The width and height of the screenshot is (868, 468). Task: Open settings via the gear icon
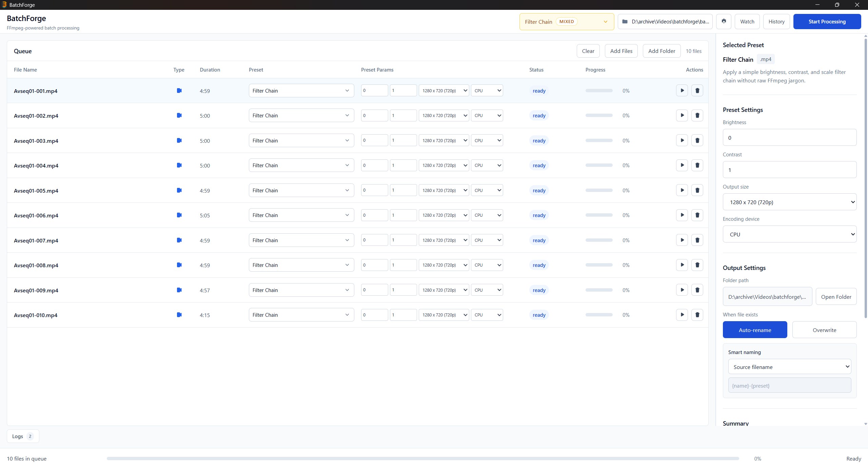(x=724, y=21)
